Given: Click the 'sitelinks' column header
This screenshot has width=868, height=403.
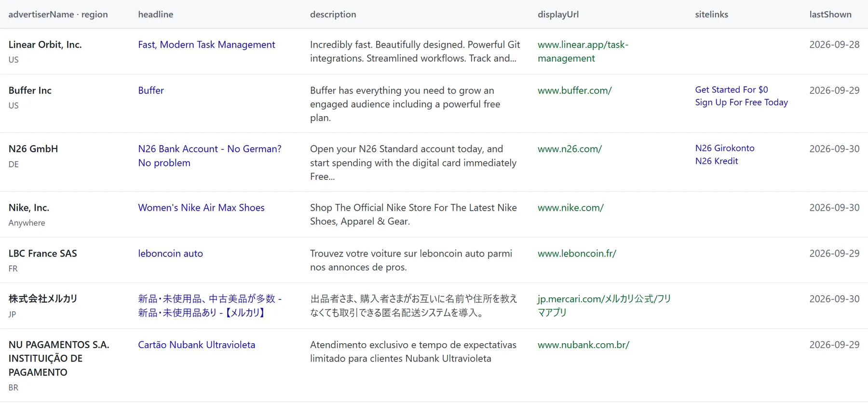Looking at the screenshot, I should [x=711, y=14].
